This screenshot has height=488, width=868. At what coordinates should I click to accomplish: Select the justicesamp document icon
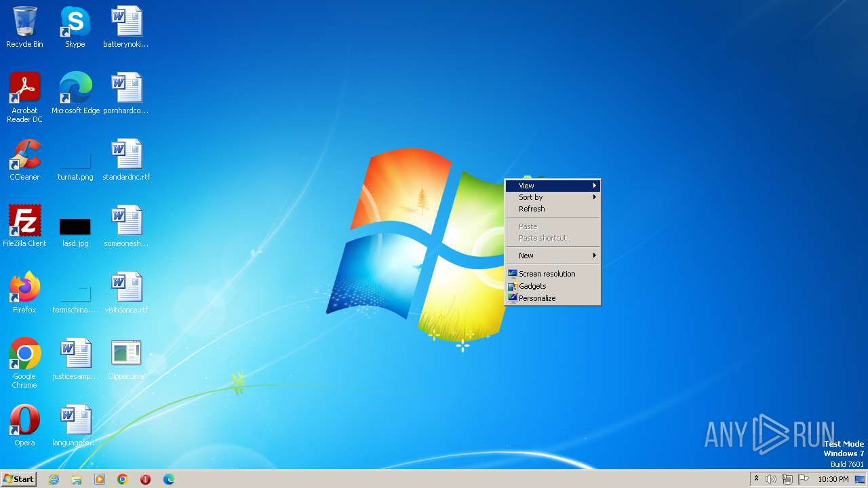tap(75, 359)
